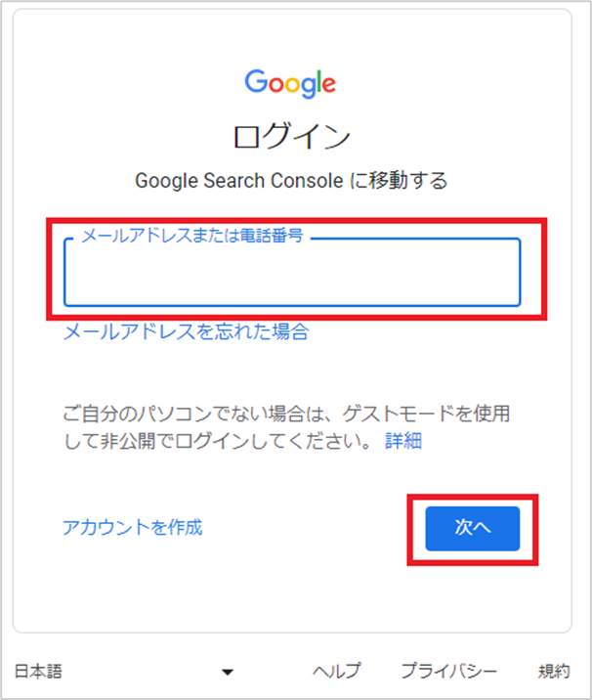
Task: Open 規約 in the footer
Action: click(x=554, y=671)
